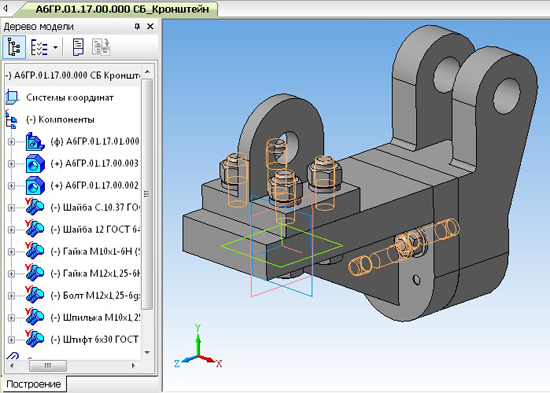The width and height of the screenshot is (550, 393).
Task: Open the А6ГР.01.17.00.000 СБ_Кронштейн document tab
Action: tap(122, 9)
